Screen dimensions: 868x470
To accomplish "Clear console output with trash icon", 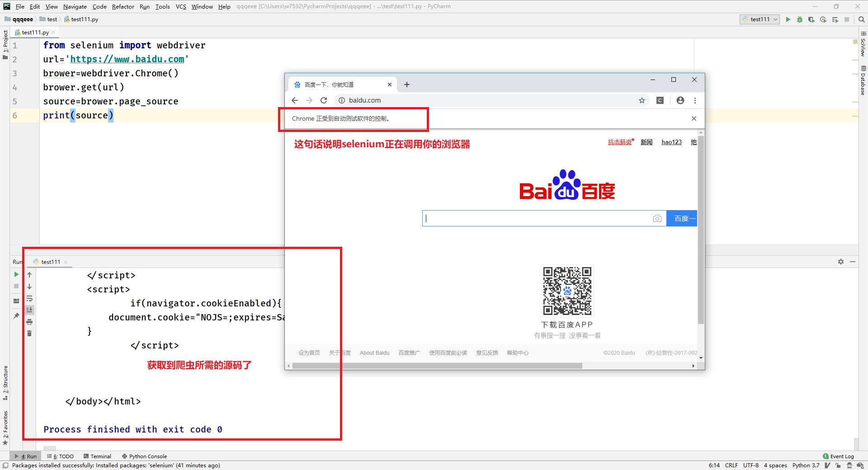I will click(29, 334).
